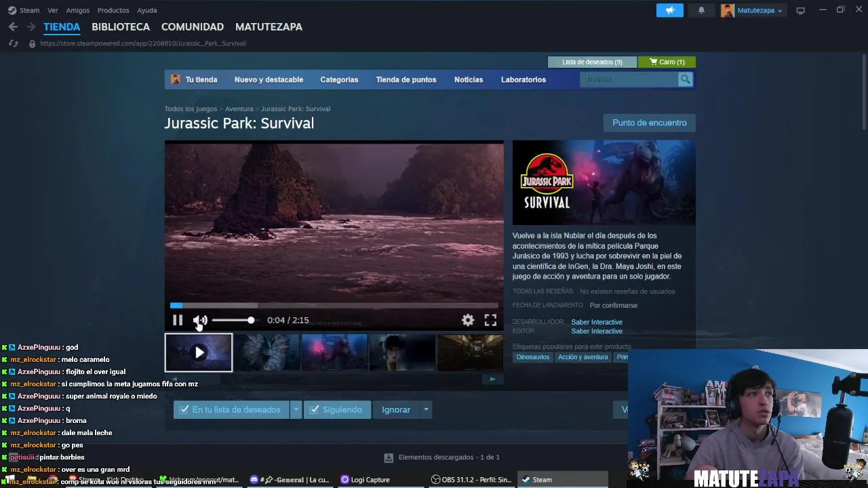Expand wishlist options dropdown arrow
Viewport: 868px width, 488px height.
point(296,409)
